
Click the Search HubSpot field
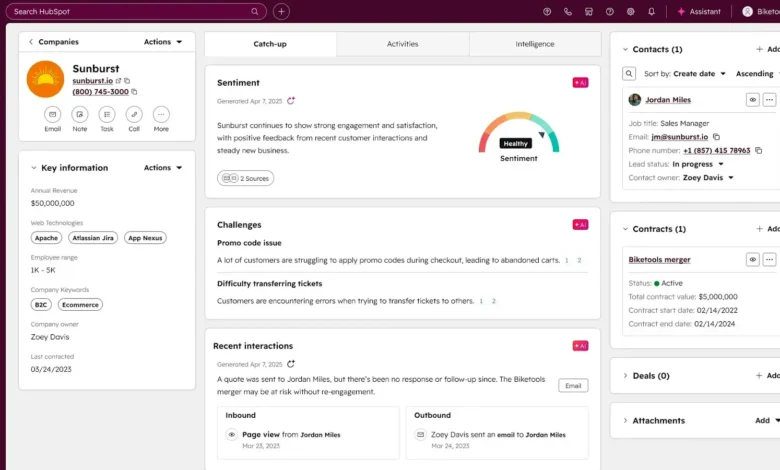tap(135, 12)
